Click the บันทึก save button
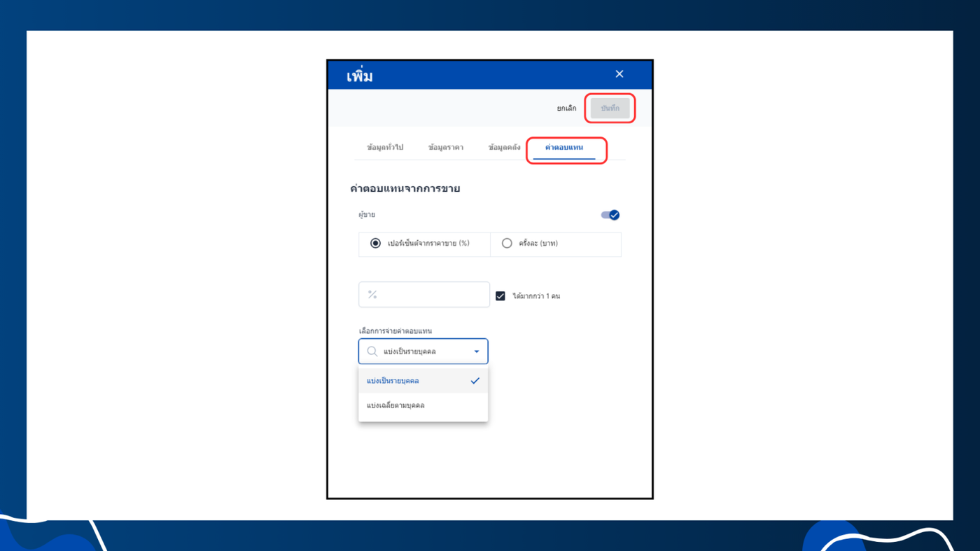 click(610, 109)
